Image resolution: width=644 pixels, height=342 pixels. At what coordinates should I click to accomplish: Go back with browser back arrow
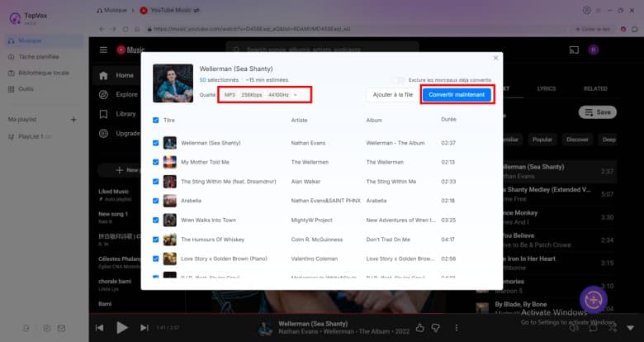(x=102, y=29)
